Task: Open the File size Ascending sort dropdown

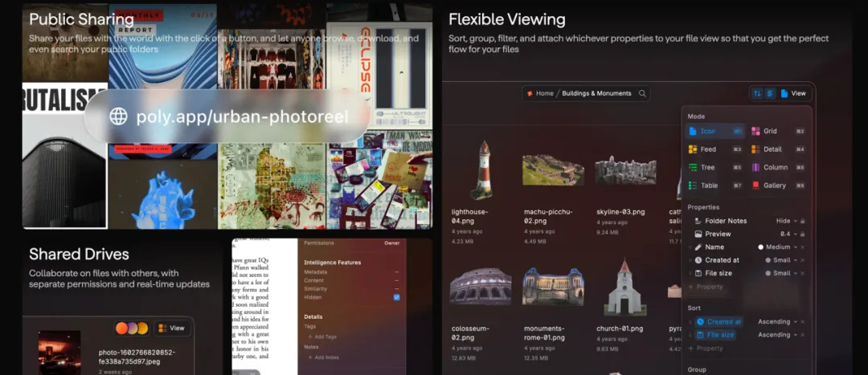Action: pos(778,335)
